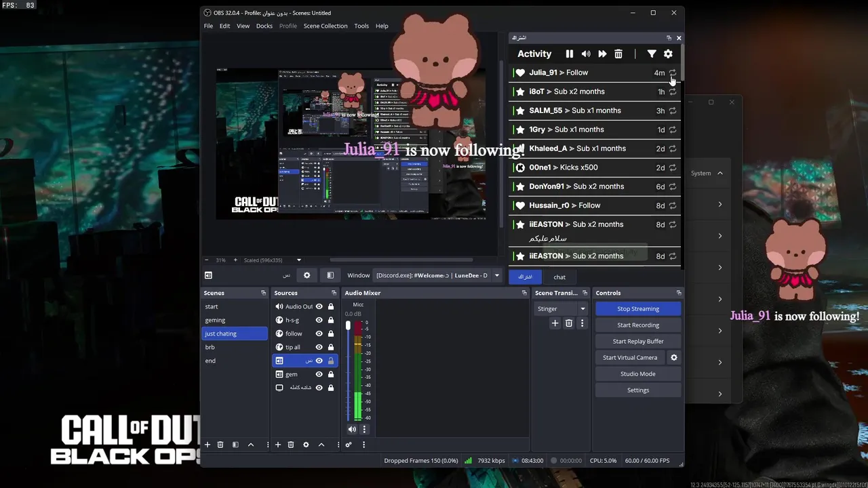Open the preview scaling dropdown

pos(298,260)
